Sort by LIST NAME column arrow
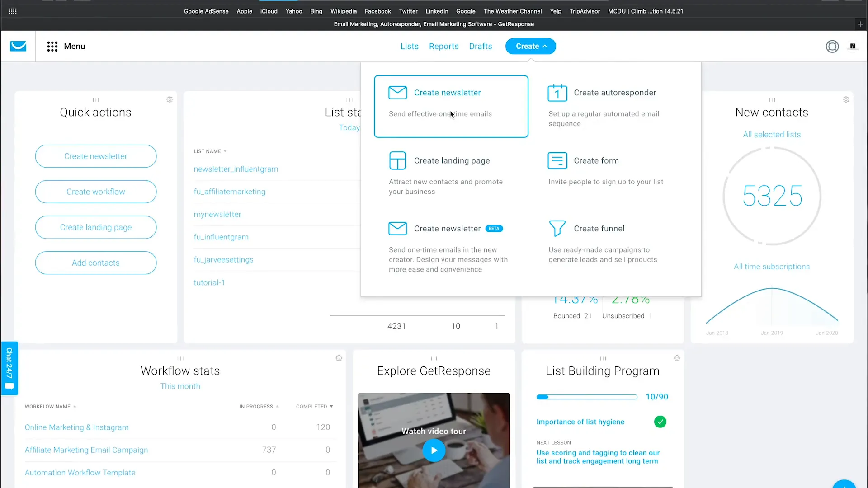This screenshot has width=868, height=488. pos(225,151)
